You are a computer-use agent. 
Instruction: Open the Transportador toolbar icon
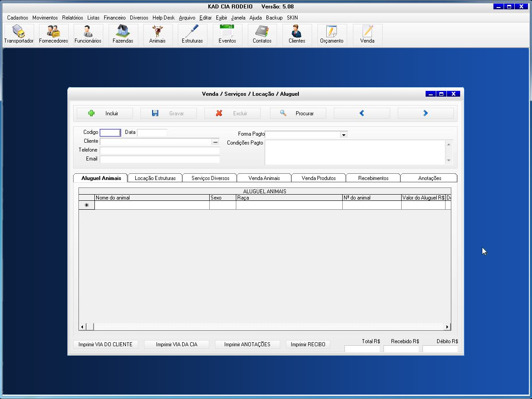19,35
